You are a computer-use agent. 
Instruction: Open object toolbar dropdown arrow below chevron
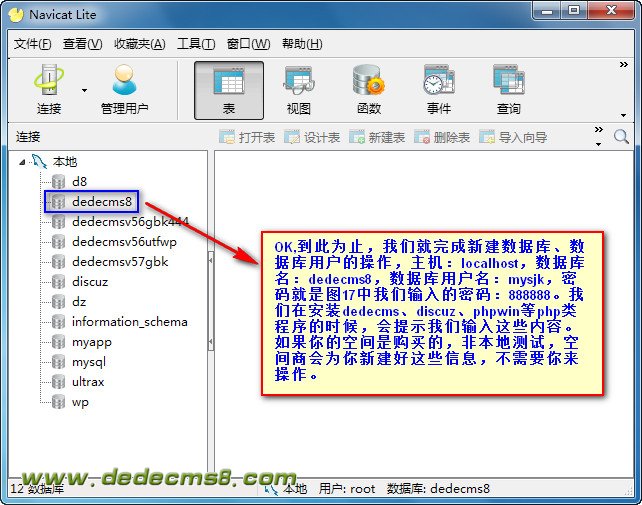(x=599, y=144)
